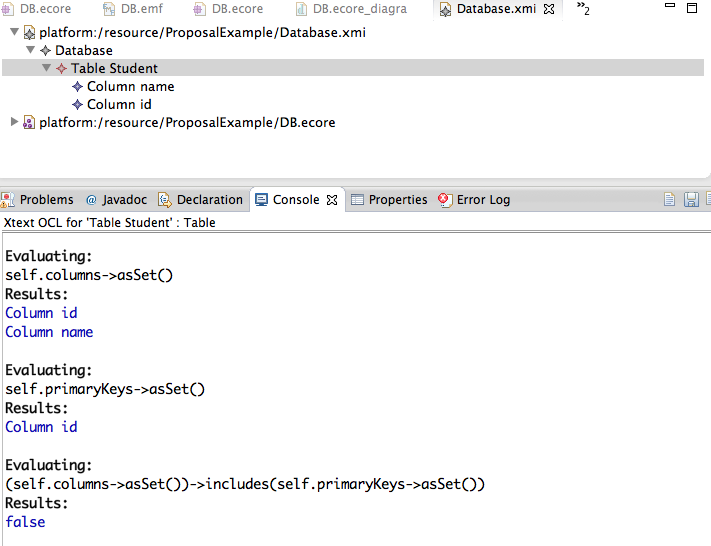The image size is (711, 546).
Task: Click the Console monitor icon
Action: (x=261, y=200)
